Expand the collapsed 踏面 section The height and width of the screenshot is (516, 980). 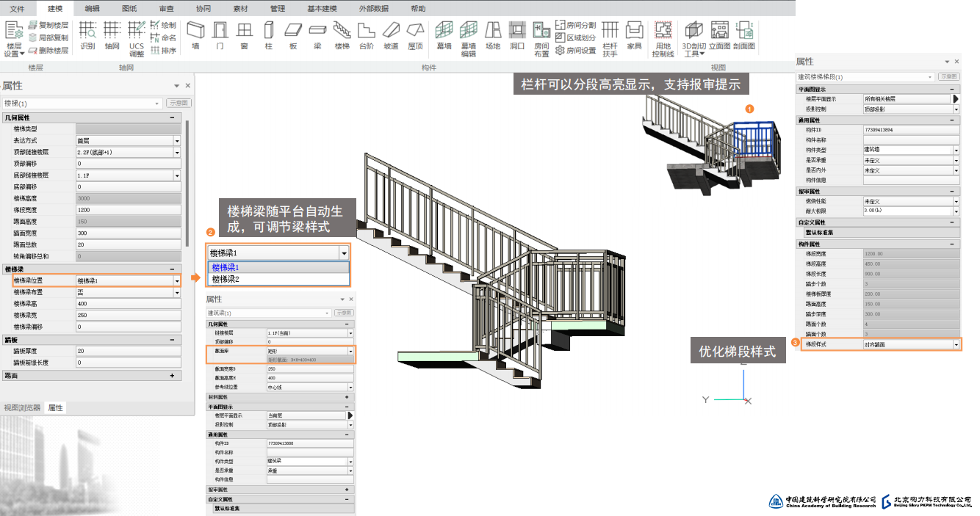click(172, 376)
